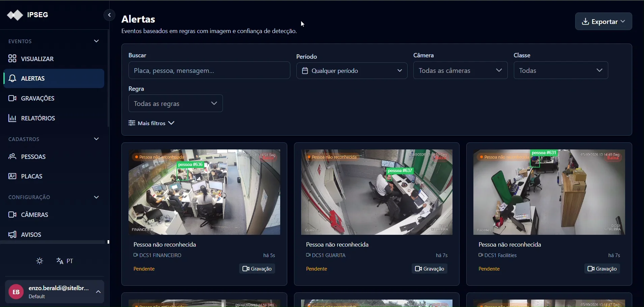Collapse the sidebar with the arrow button
The width and height of the screenshot is (644, 307).
pyautogui.click(x=109, y=15)
